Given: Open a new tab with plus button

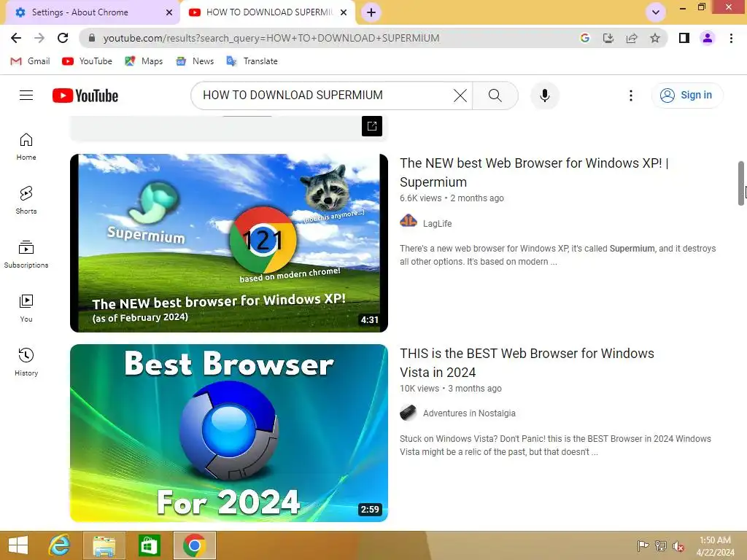Looking at the screenshot, I should tap(371, 12).
